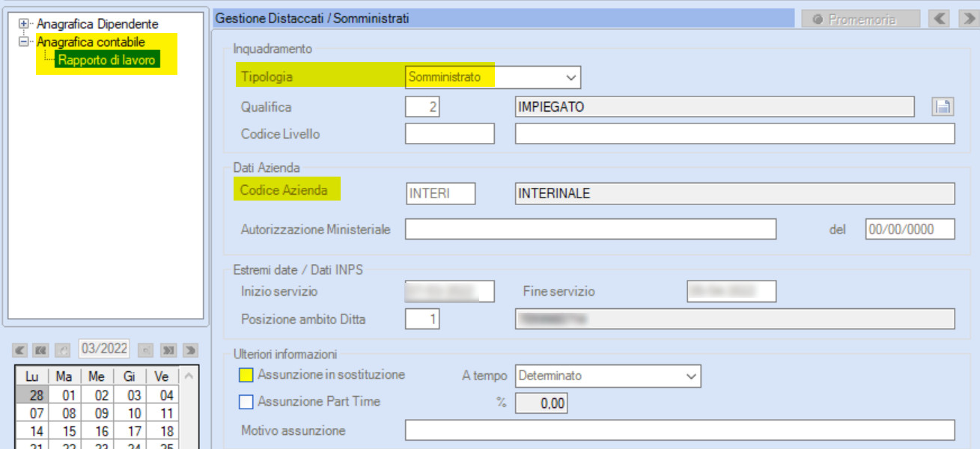Image resolution: width=980 pixels, height=449 pixels.
Task: Click the Fine servizio date field
Action: (731, 292)
